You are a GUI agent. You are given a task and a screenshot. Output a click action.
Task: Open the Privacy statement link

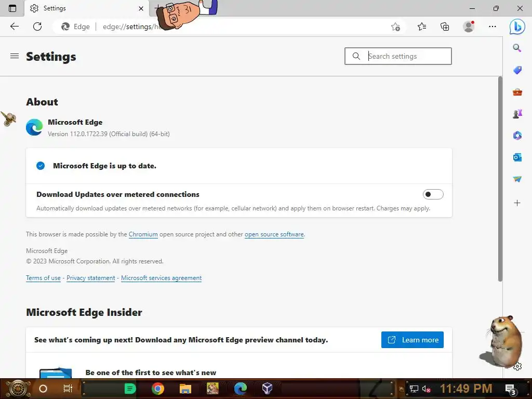90,278
